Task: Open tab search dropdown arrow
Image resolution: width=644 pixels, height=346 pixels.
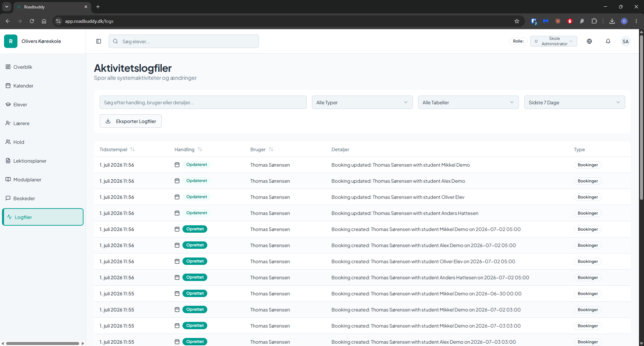Action: [x=6, y=7]
